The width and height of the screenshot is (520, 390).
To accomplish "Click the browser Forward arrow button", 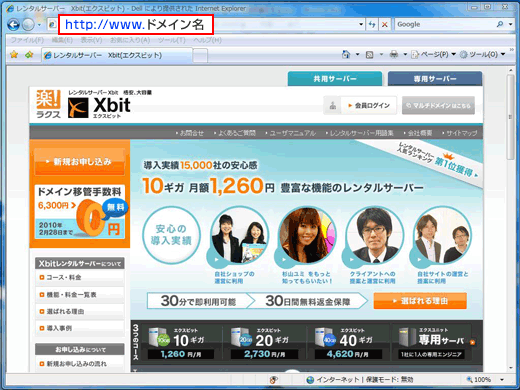I will tap(29, 24).
